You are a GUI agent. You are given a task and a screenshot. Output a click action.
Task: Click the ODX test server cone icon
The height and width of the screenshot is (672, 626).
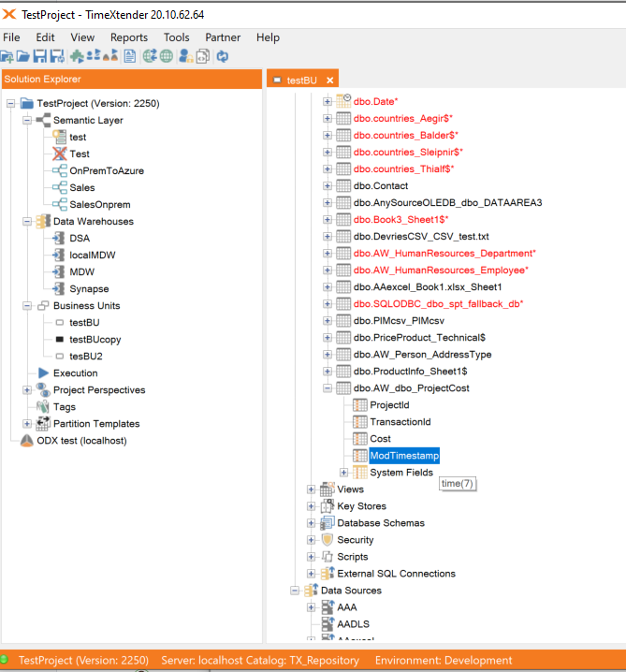[27, 441]
